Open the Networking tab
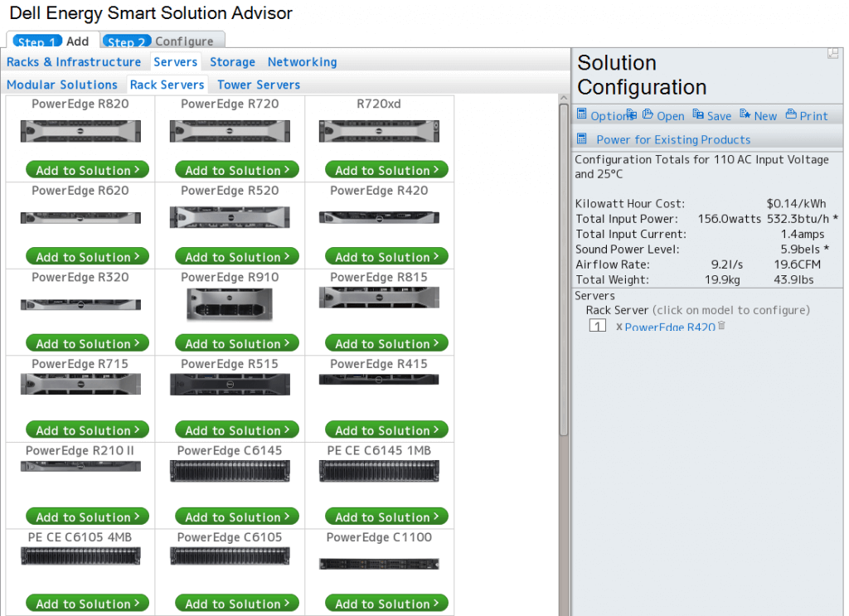The height and width of the screenshot is (616, 849). point(302,62)
